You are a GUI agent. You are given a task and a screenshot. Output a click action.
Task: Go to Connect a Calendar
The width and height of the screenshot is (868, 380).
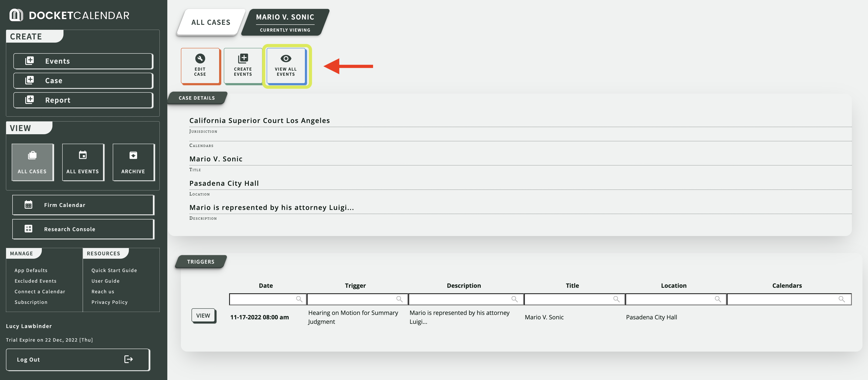[40, 292]
